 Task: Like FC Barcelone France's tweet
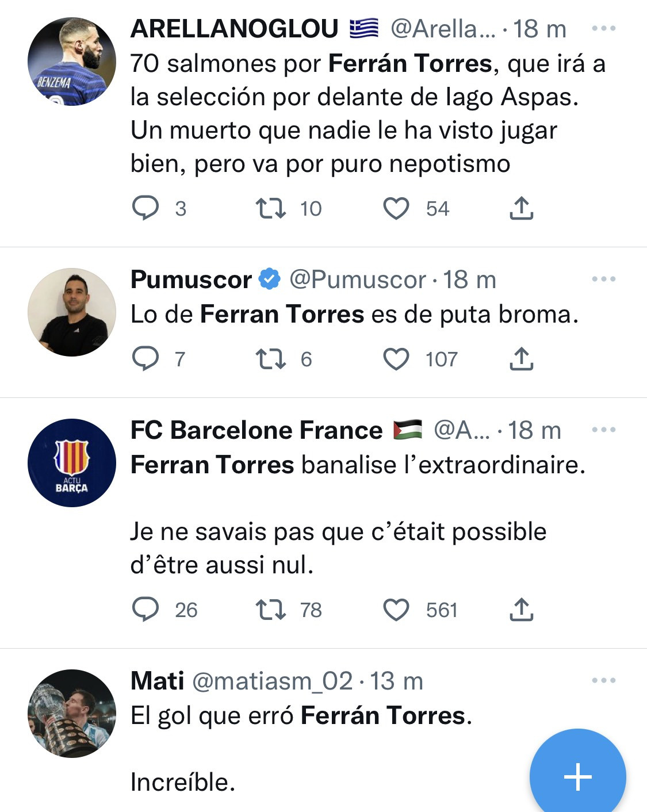397,610
